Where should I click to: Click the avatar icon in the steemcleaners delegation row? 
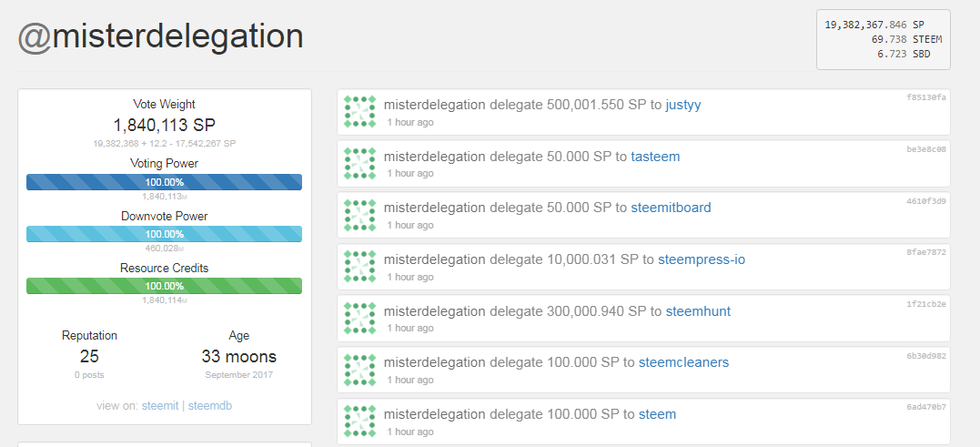point(360,371)
